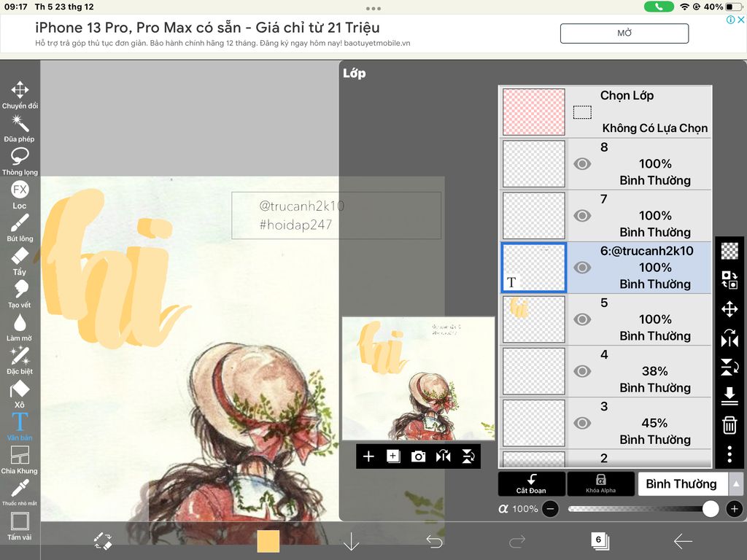The width and height of the screenshot is (747, 560).
Task: Import photo with camera icon
Action: [418, 456]
